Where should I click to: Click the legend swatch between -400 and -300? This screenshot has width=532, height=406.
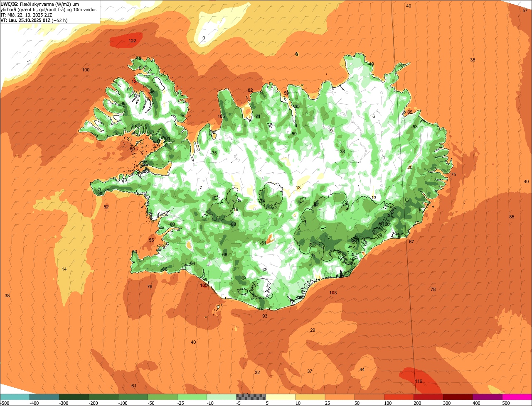[44, 397]
